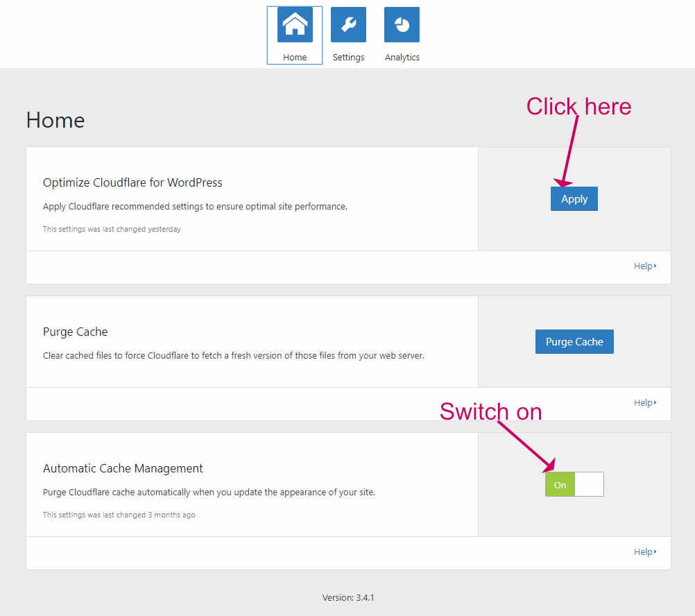Expand Help under Automatic Cache Management
695x616 pixels.
[645, 551]
